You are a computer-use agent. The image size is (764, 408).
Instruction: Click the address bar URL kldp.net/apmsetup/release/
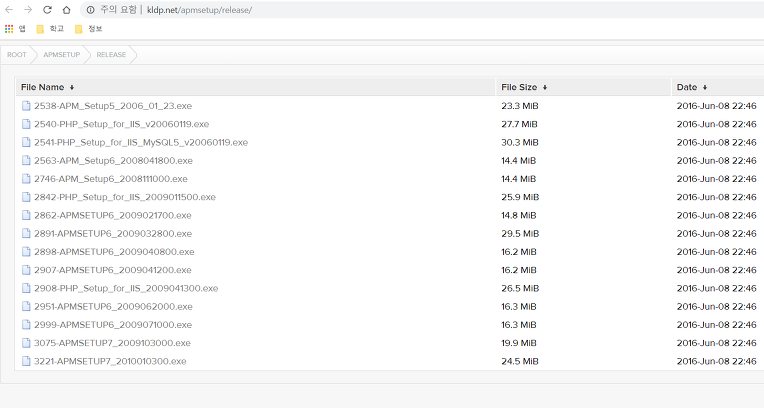point(199,10)
